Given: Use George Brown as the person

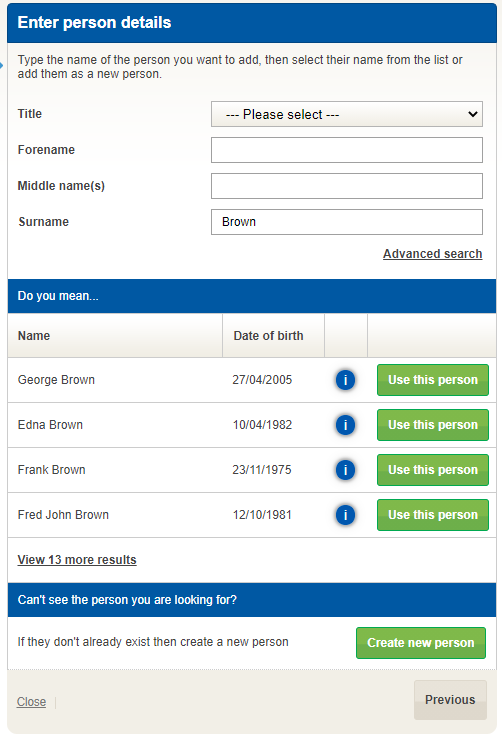Looking at the screenshot, I should pyautogui.click(x=433, y=380).
